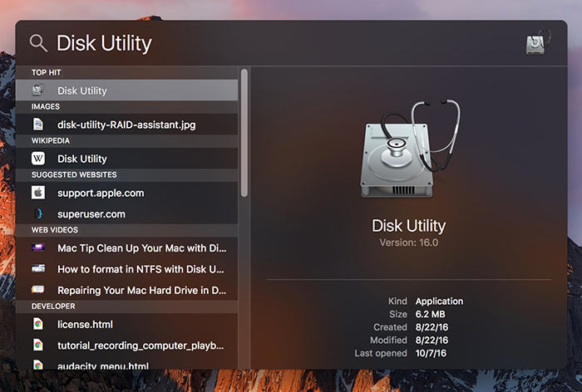
Task: Open the superuser.com suggested website
Action: coord(126,213)
